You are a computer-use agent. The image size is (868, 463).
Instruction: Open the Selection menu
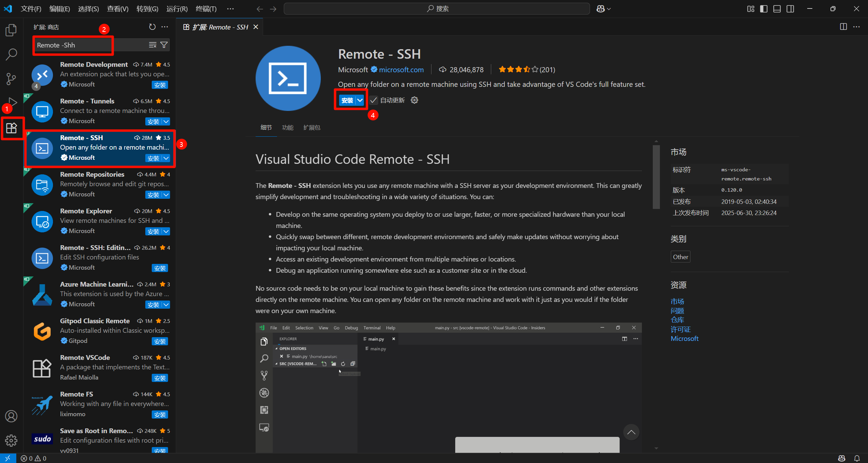point(89,9)
